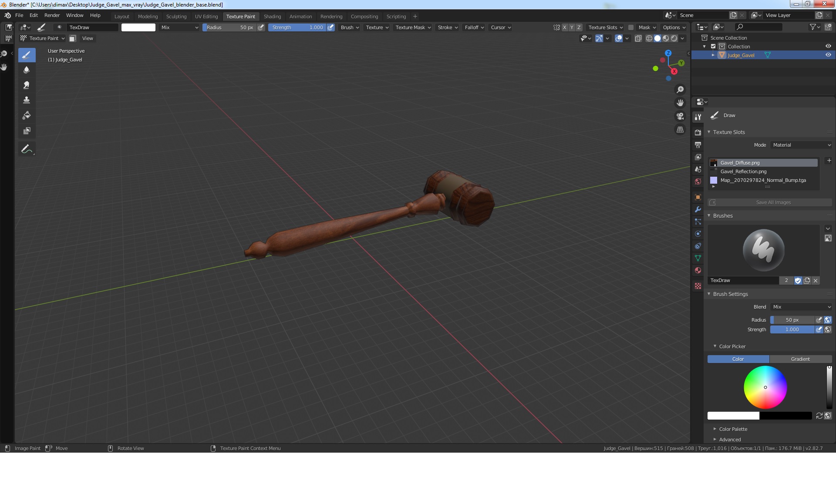836x504 pixels.
Task: Open the File menu
Action: (19, 15)
